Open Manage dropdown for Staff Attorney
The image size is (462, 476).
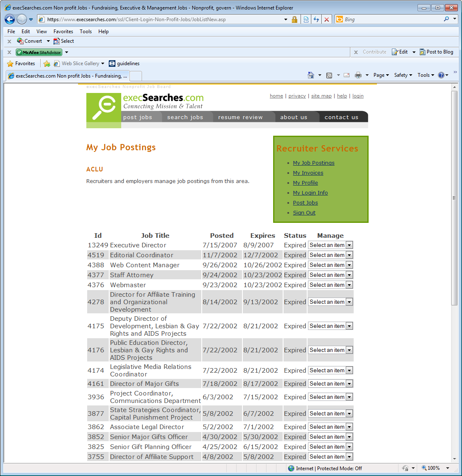(x=330, y=275)
